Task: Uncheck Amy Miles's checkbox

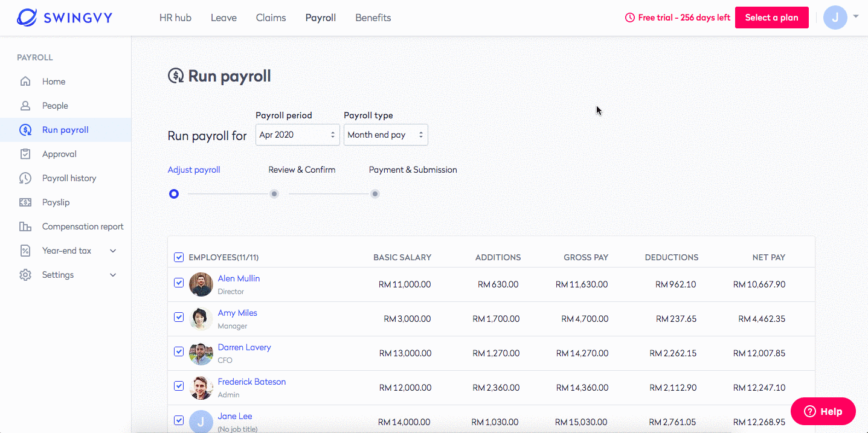Action: coord(179,317)
